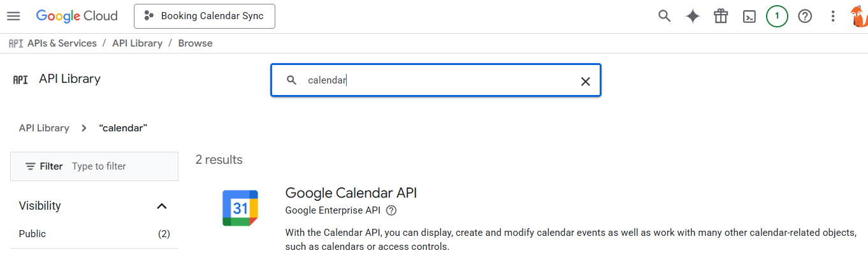Open the Gemini sparkle assistant icon

(693, 17)
